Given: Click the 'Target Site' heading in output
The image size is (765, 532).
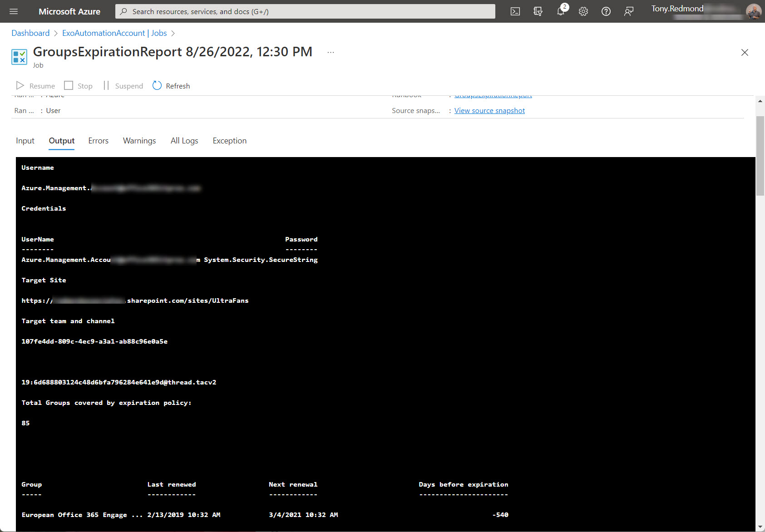Looking at the screenshot, I should point(44,280).
